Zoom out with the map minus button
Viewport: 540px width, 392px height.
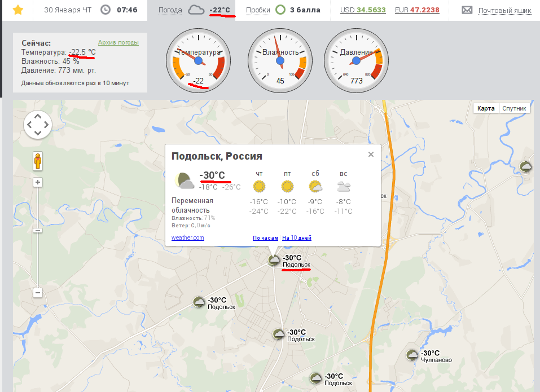(38, 293)
